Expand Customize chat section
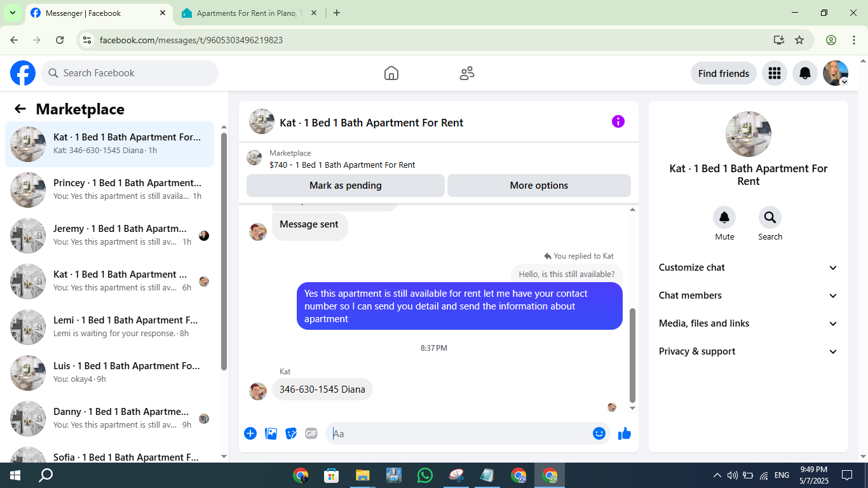This screenshot has height=488, width=868. [749, 268]
